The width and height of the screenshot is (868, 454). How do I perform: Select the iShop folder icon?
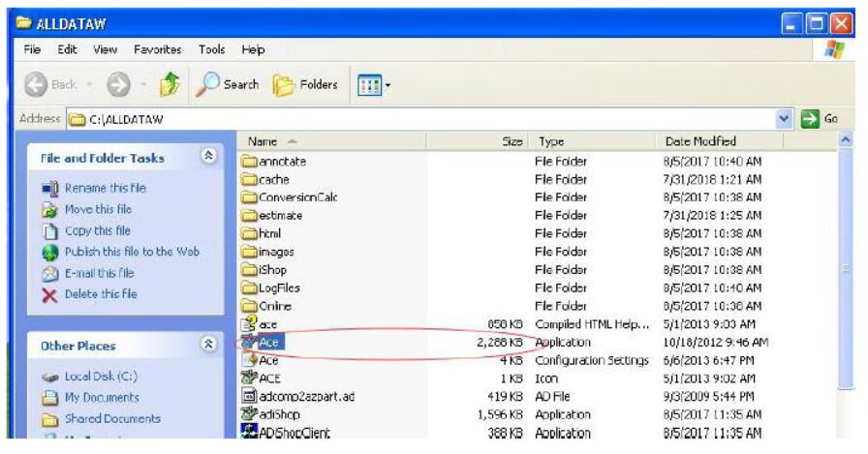pyautogui.click(x=250, y=270)
